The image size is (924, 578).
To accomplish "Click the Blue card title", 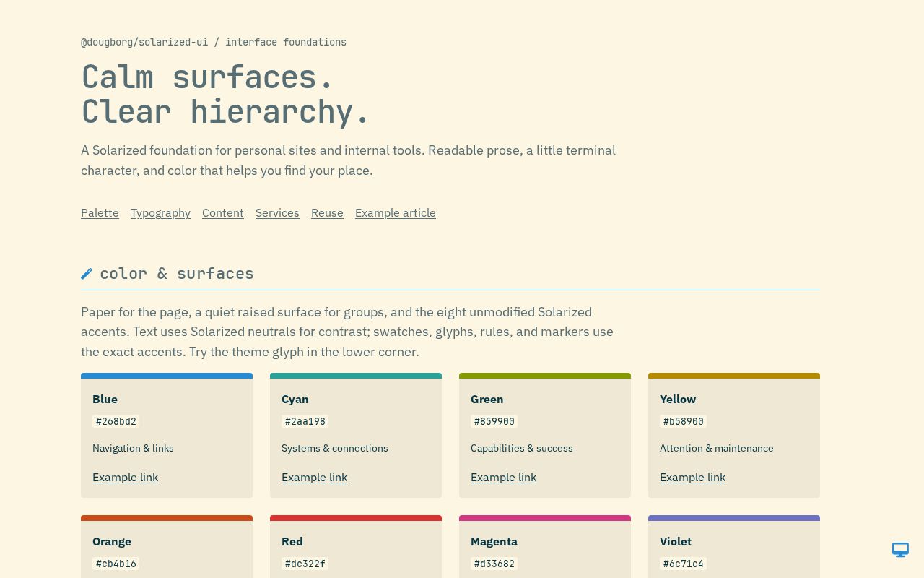I will click(105, 399).
